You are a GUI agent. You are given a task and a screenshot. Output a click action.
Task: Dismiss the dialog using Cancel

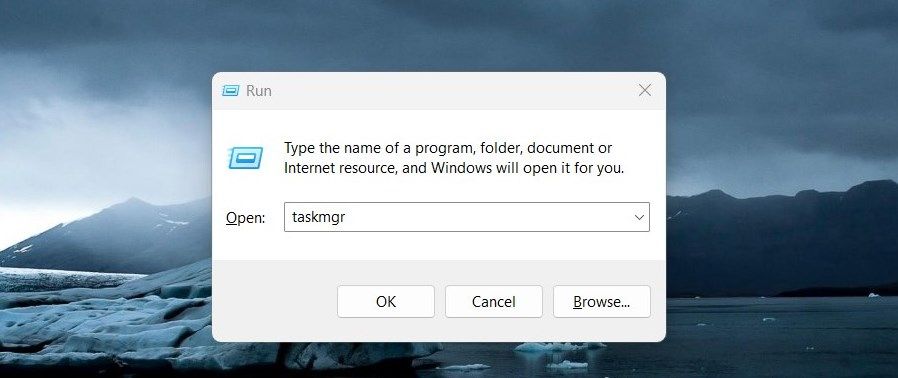pyautogui.click(x=494, y=301)
